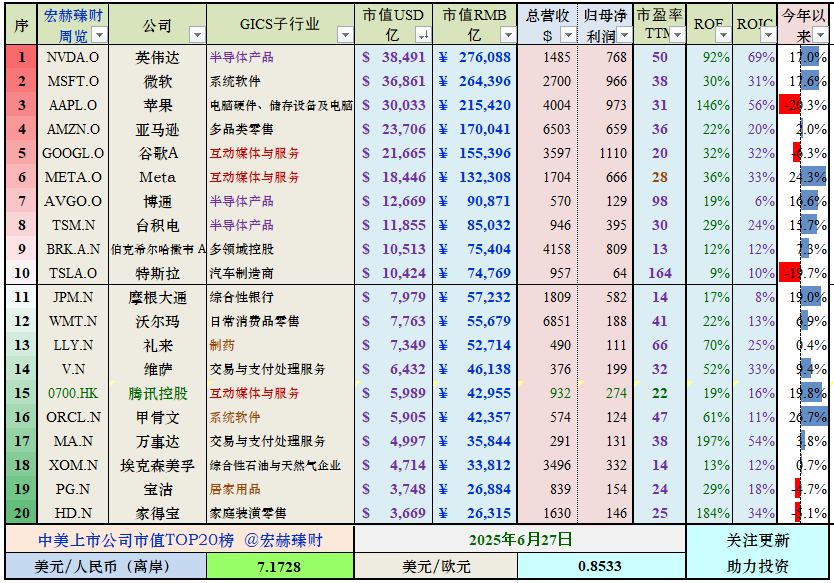
Task: Open filter dropdown for 市值RMB亿 column
Action: coord(508,35)
